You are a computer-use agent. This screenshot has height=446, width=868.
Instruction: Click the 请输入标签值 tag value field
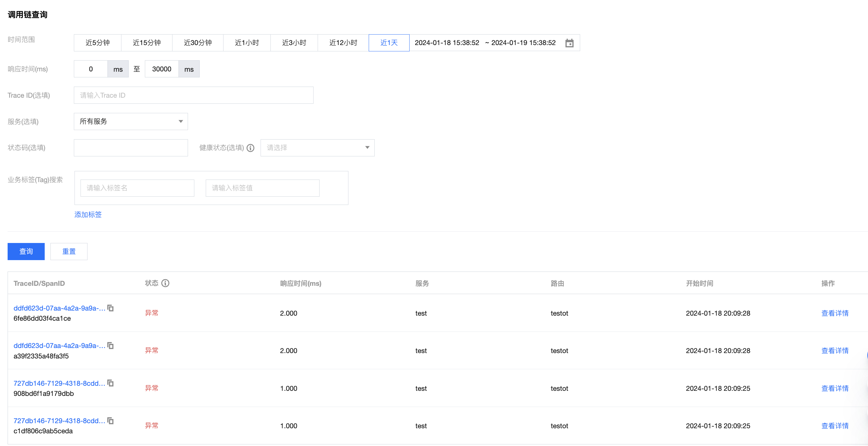262,188
